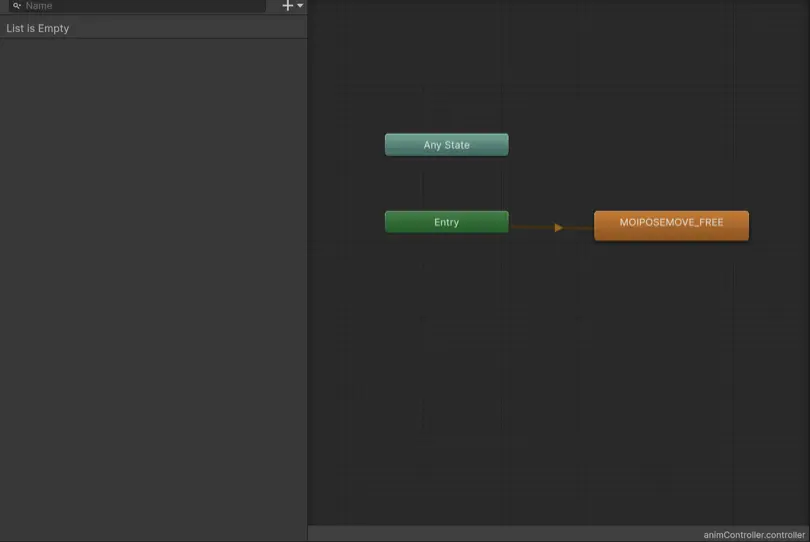Click the orange transition arrowhead after Entry
This screenshot has width=810, height=542.
[558, 228]
